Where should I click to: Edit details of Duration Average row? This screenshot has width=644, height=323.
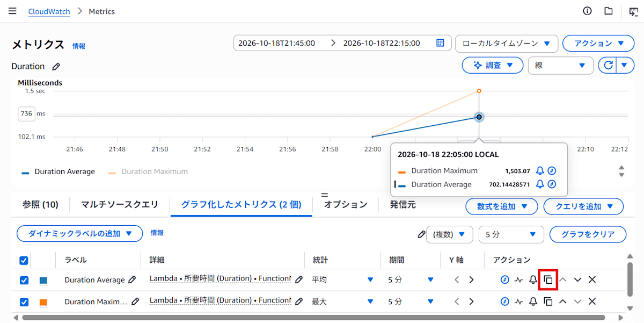[299, 279]
